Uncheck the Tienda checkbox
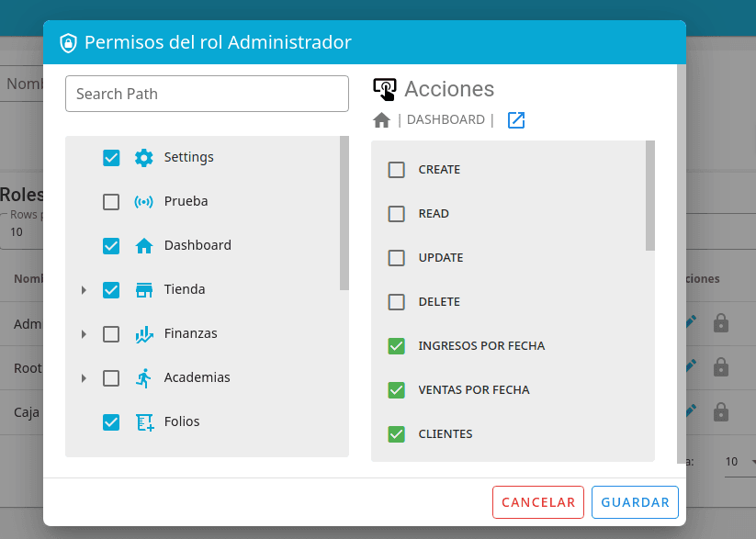This screenshot has width=756, height=539. (111, 290)
